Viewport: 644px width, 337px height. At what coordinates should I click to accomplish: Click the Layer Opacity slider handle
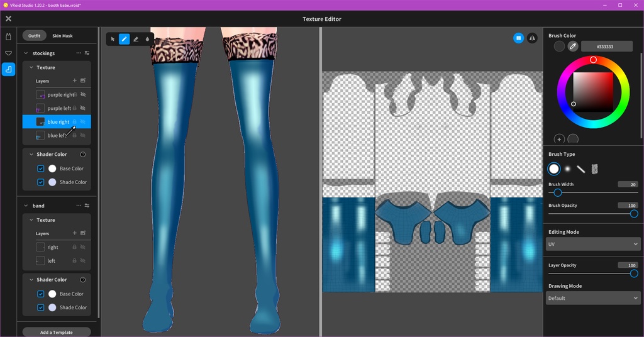pos(634,273)
